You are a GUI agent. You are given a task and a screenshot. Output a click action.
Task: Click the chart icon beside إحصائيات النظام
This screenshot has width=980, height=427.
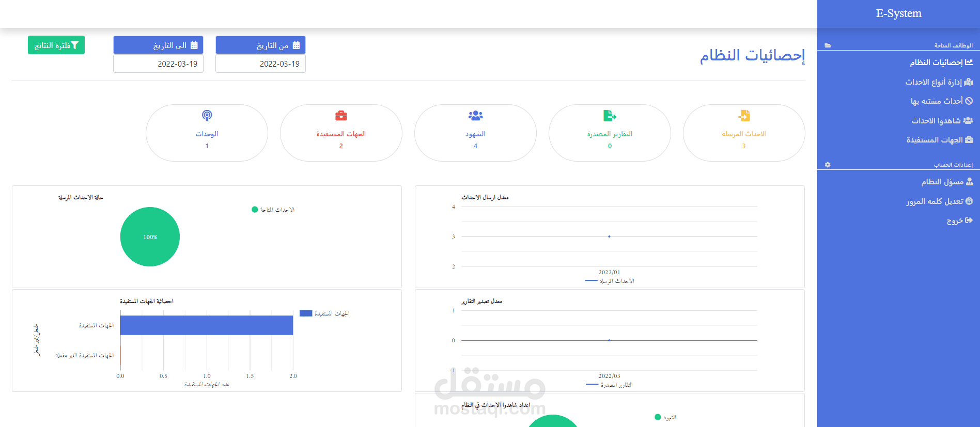tap(969, 62)
